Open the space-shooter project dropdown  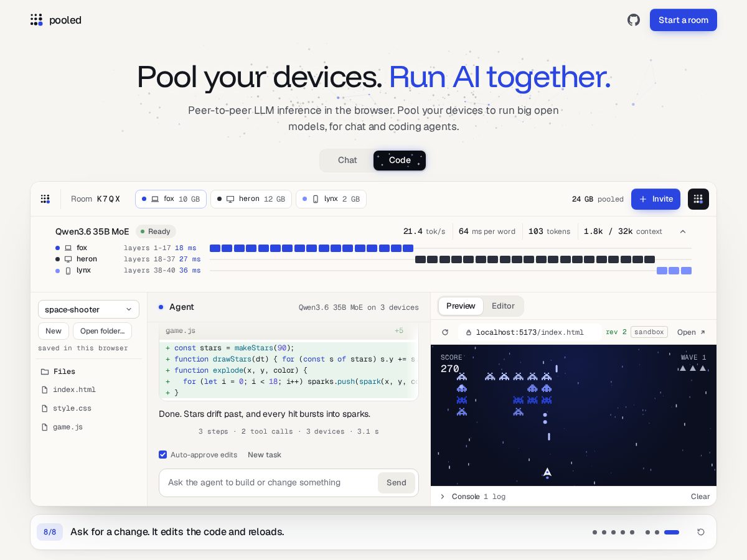(88, 309)
